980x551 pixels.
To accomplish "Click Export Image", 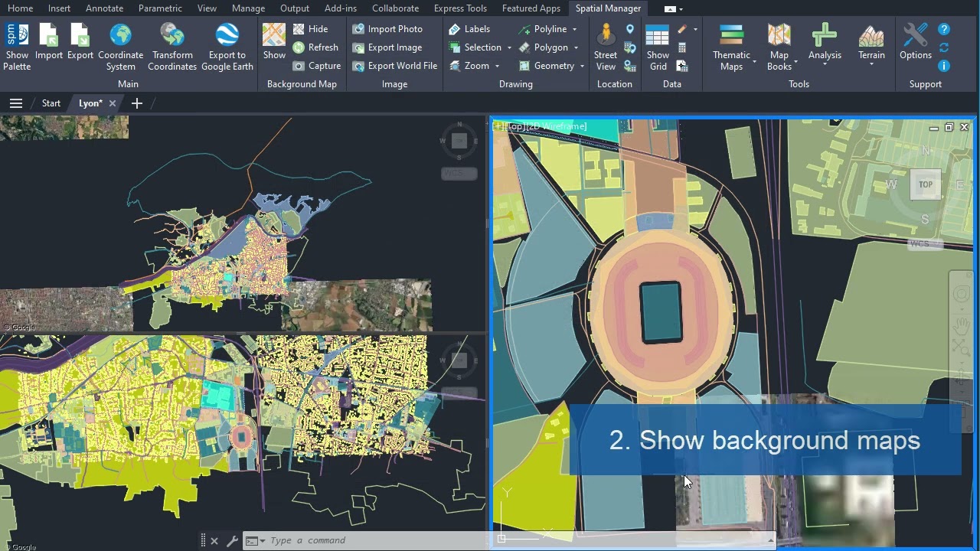I will pyautogui.click(x=387, y=47).
